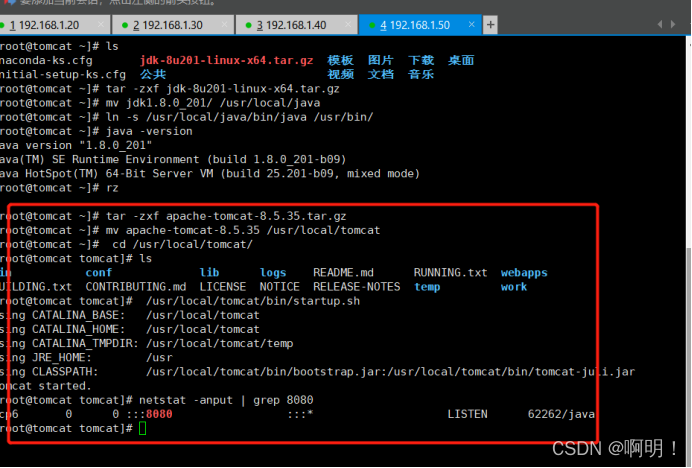Click the 'CONTRIBUTING.md' file name

(x=136, y=287)
